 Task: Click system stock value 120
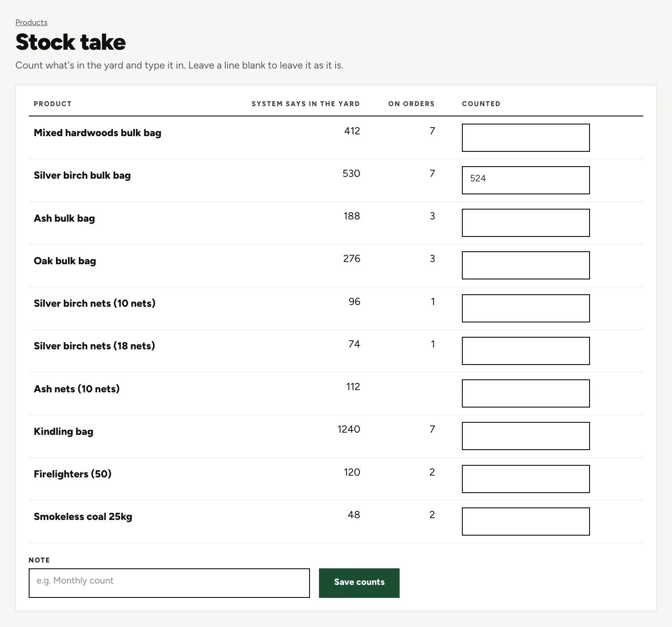click(352, 472)
